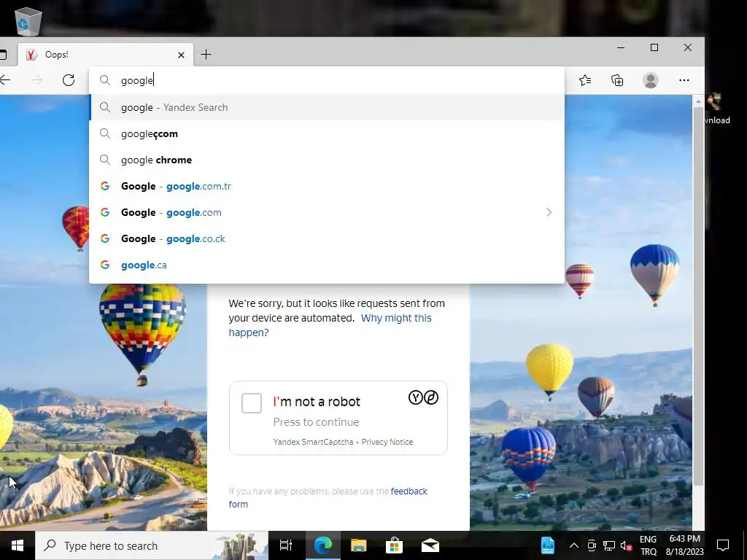Click the scrollbar up arrow

coord(698,101)
